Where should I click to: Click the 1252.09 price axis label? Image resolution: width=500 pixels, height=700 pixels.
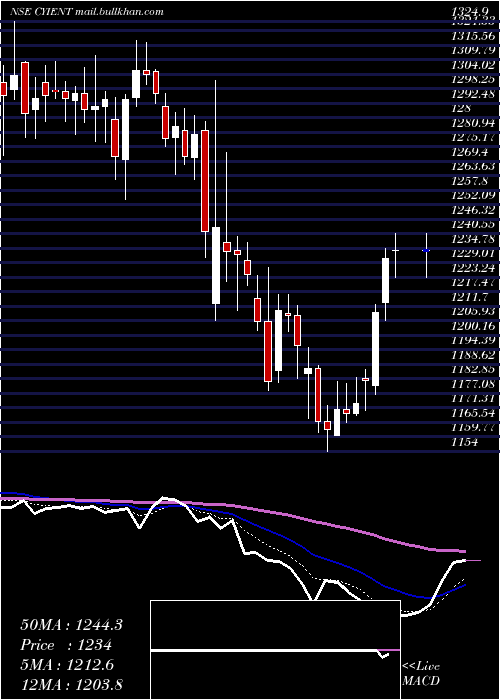pos(473,195)
